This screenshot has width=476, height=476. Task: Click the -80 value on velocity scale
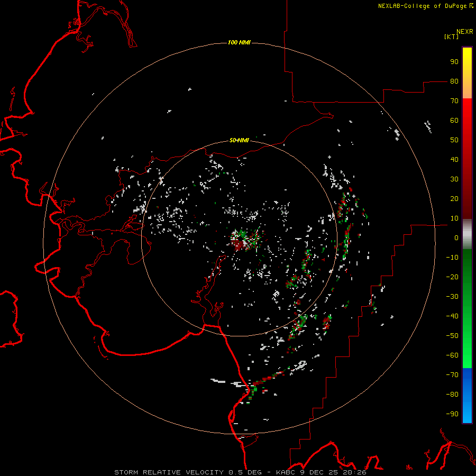coord(452,395)
